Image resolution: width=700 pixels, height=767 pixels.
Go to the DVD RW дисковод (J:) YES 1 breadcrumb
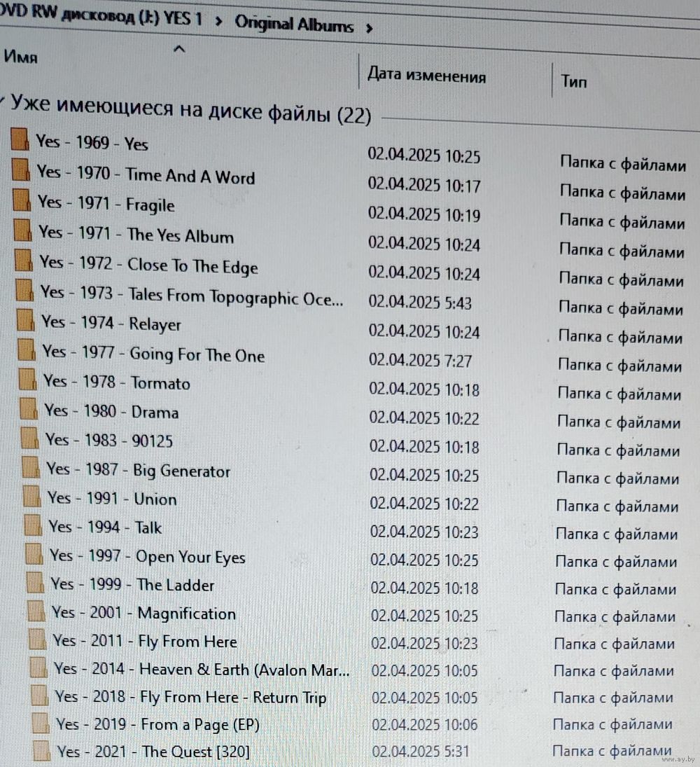[101, 15]
